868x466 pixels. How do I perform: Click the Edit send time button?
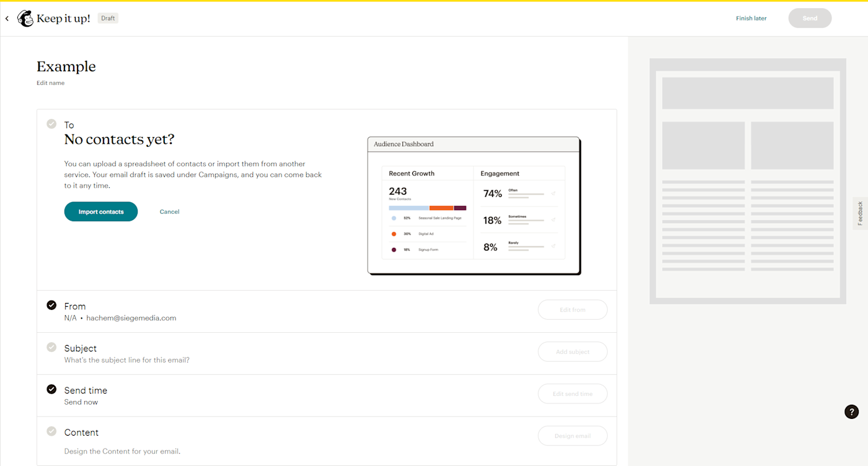(x=572, y=394)
